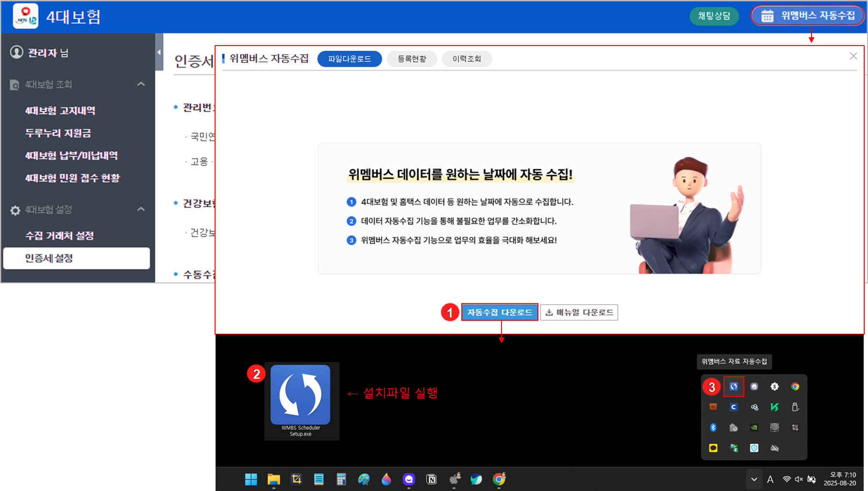Click the 자동수집 다운로드 button
868x491 pixels.
[500, 312]
